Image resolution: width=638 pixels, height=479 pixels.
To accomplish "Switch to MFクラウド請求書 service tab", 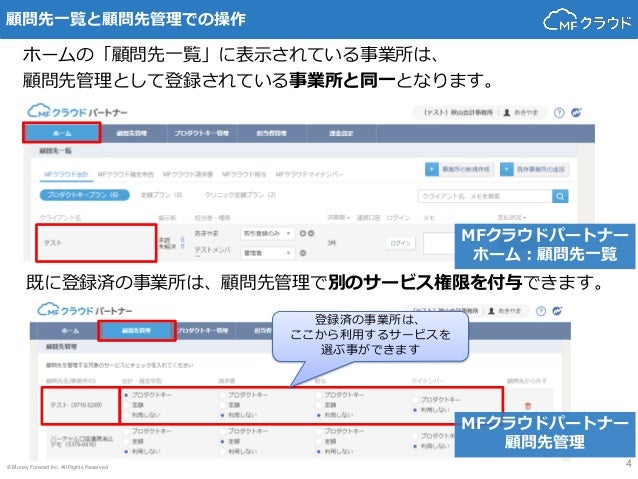I will (x=188, y=175).
